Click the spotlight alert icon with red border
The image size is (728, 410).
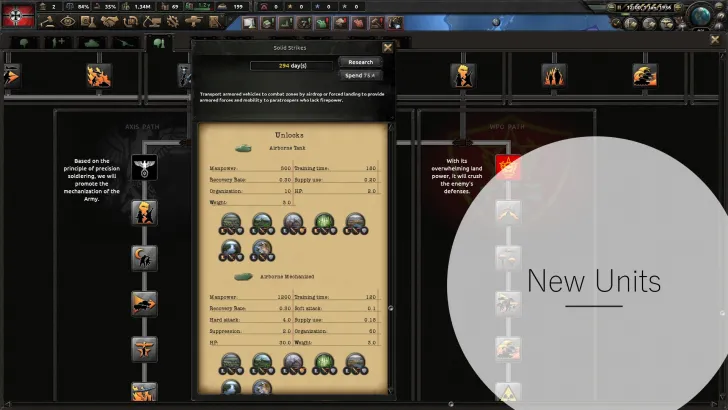[395, 23]
